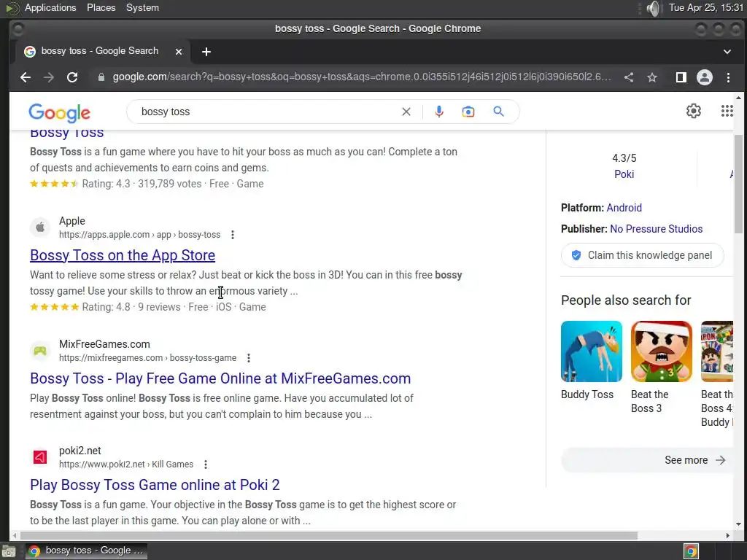The height and width of the screenshot is (560, 747).
Task: Click poki2.net Kill Games breadcrumb
Action: tap(126, 464)
